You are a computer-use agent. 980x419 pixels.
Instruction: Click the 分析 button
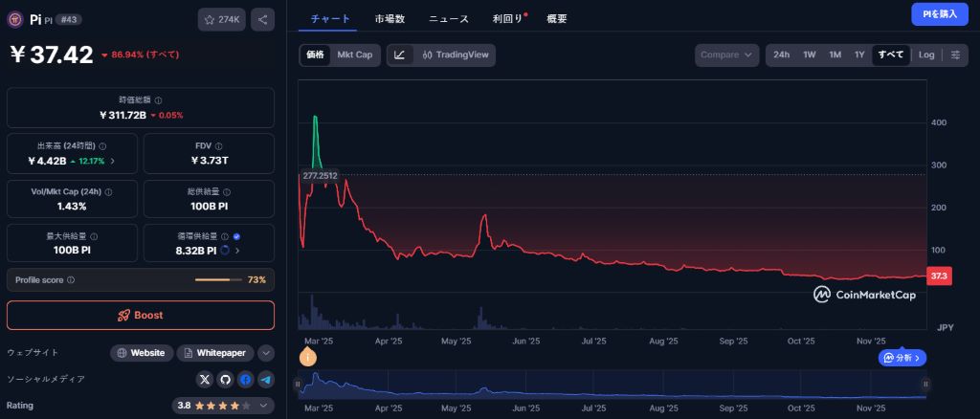click(x=902, y=358)
